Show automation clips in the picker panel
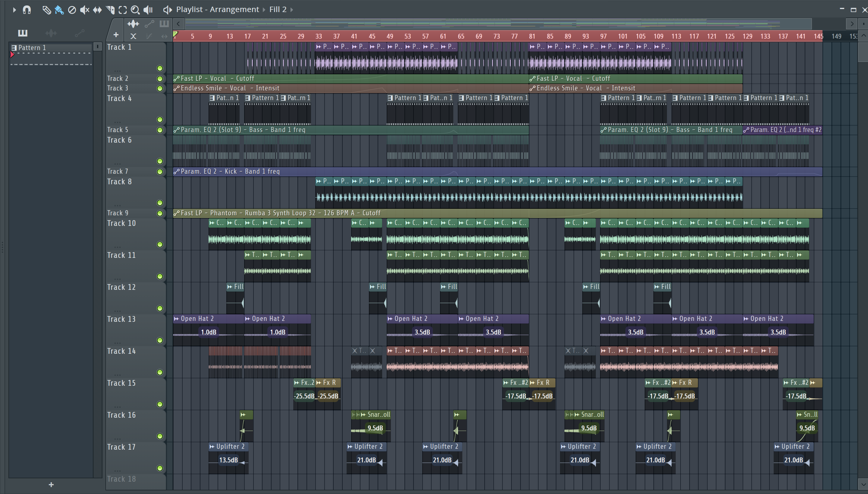 [79, 33]
